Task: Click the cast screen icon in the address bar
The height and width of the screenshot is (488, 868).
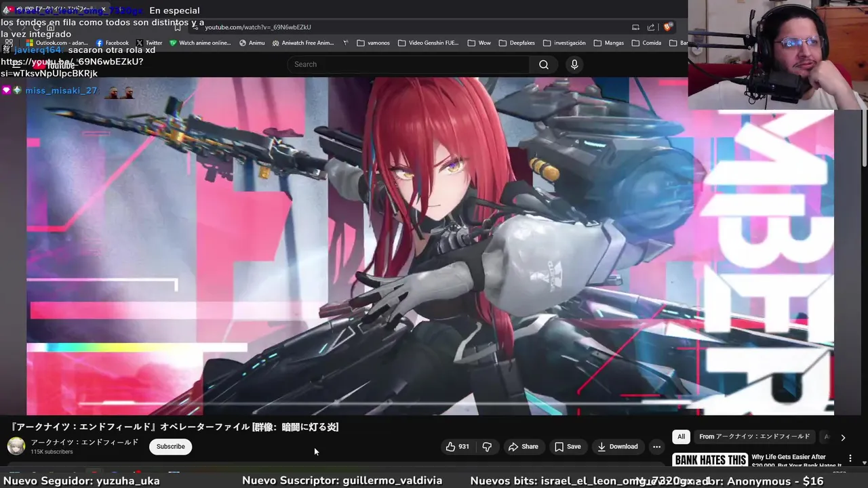Action: point(635,27)
